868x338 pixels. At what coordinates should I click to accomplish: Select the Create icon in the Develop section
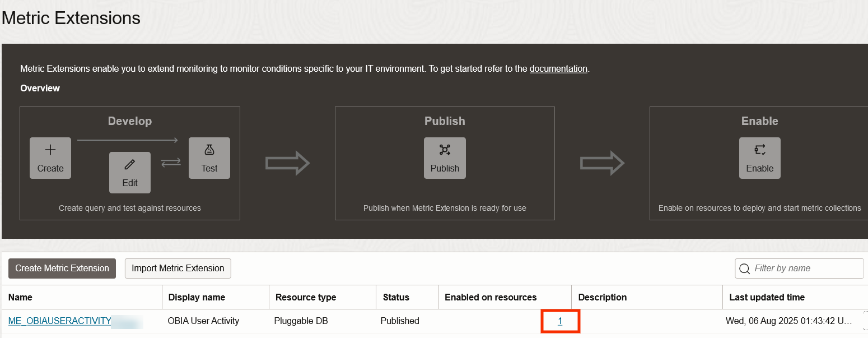[x=50, y=158]
